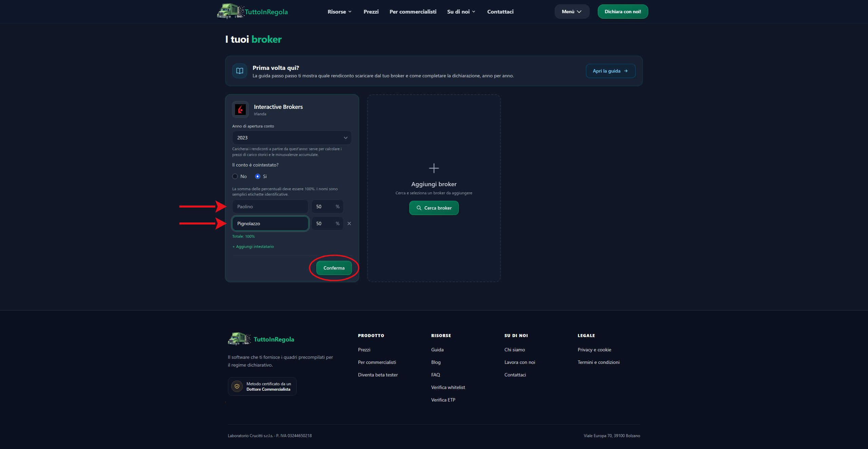Focus the Paolino name input field
Screen dimensions: 868x449
(270, 207)
